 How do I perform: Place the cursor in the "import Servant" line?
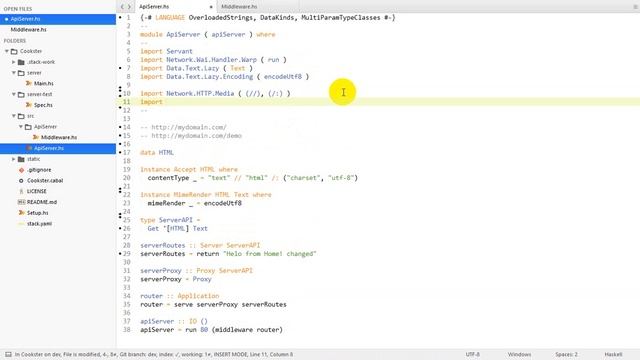(x=166, y=51)
